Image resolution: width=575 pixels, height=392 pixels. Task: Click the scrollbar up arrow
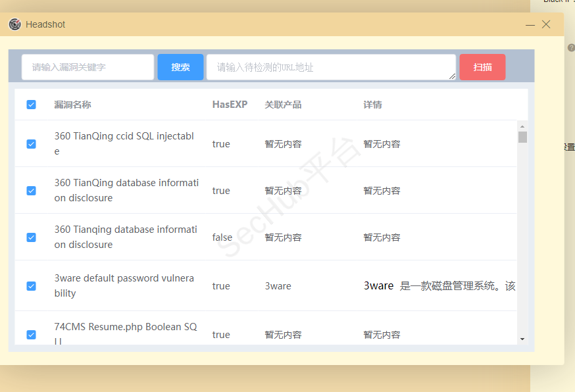coord(522,126)
